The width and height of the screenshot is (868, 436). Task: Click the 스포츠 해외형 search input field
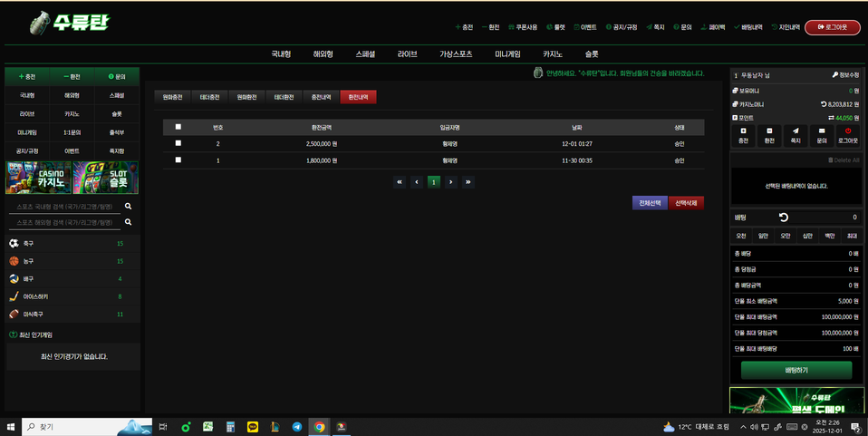[65, 222]
